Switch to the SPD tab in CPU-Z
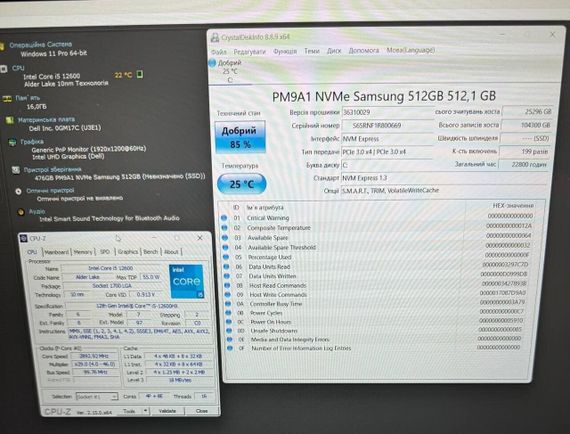The image size is (570, 434). pos(105,252)
